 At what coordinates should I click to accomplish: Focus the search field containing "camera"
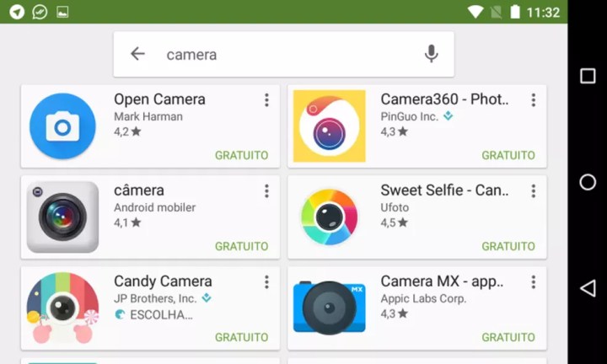click(x=283, y=54)
